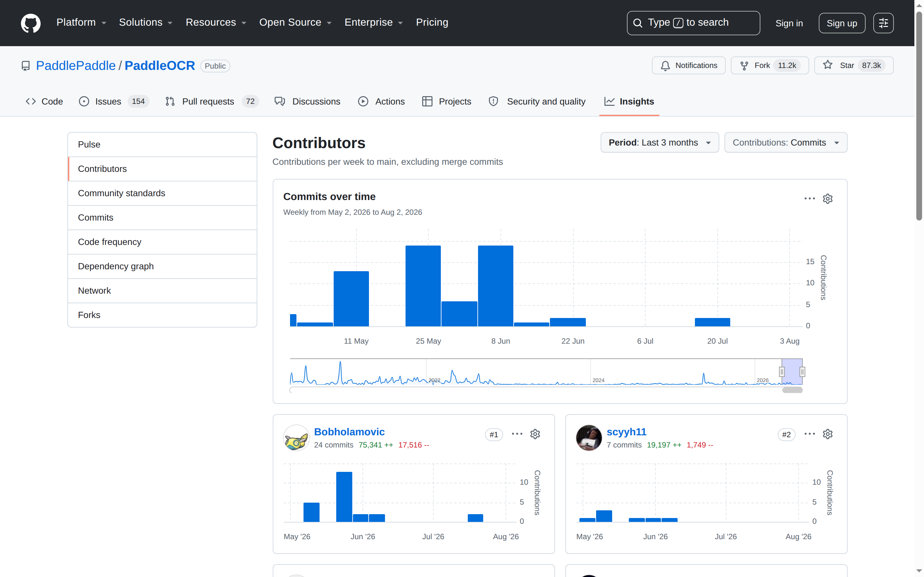The width and height of the screenshot is (924, 577).
Task: Click the Sign up button
Action: 842,23
